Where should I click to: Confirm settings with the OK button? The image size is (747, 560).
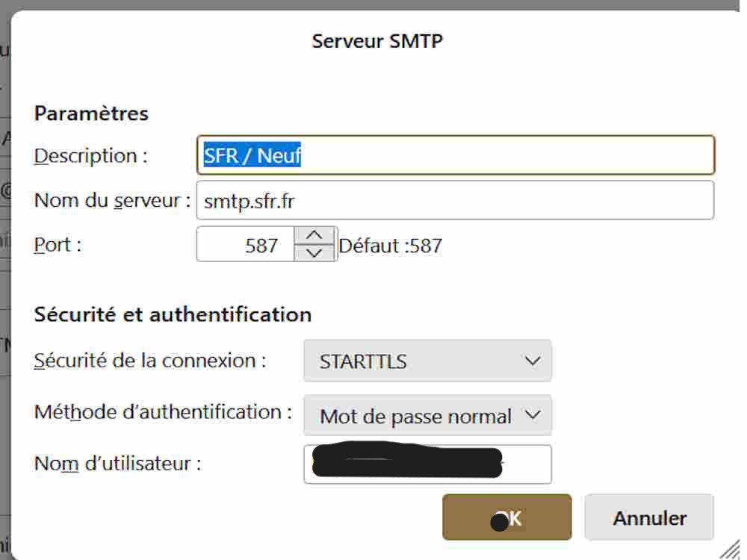tap(506, 517)
